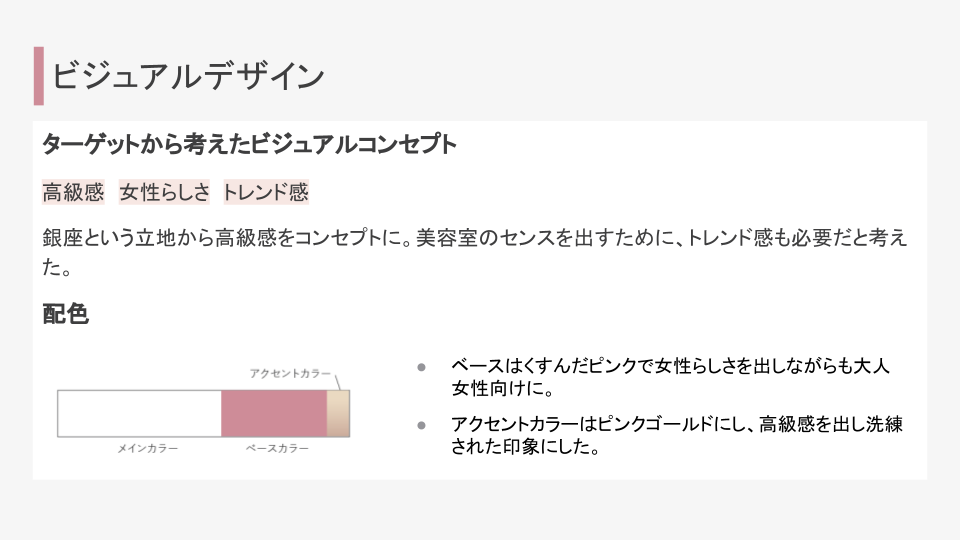Select the pink vertical bar beside the title
Screen dimensions: 960x540
pyautogui.click(x=39, y=76)
